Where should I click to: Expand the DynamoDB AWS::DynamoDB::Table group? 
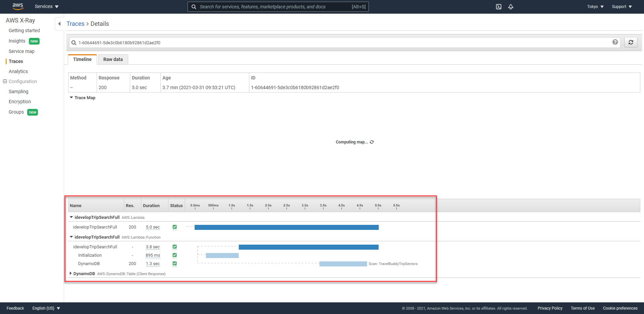[70, 273]
